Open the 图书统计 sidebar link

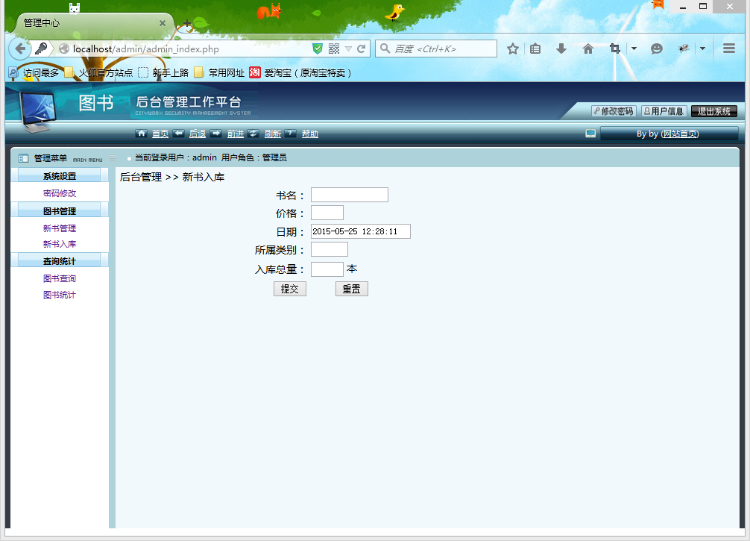click(59, 295)
